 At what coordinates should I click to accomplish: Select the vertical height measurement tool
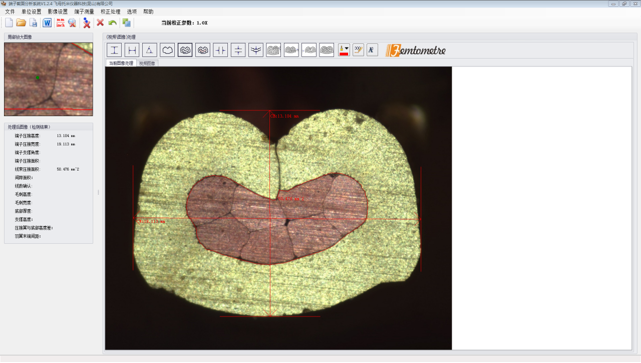point(114,50)
